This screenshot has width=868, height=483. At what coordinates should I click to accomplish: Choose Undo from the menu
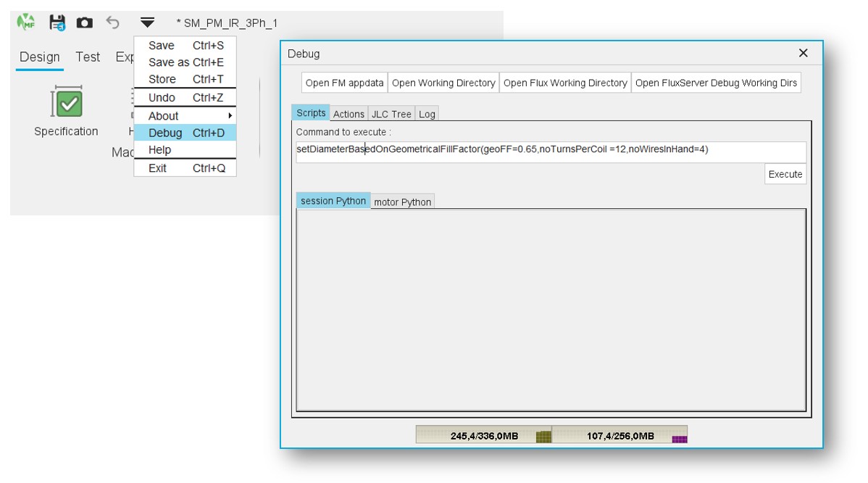185,97
